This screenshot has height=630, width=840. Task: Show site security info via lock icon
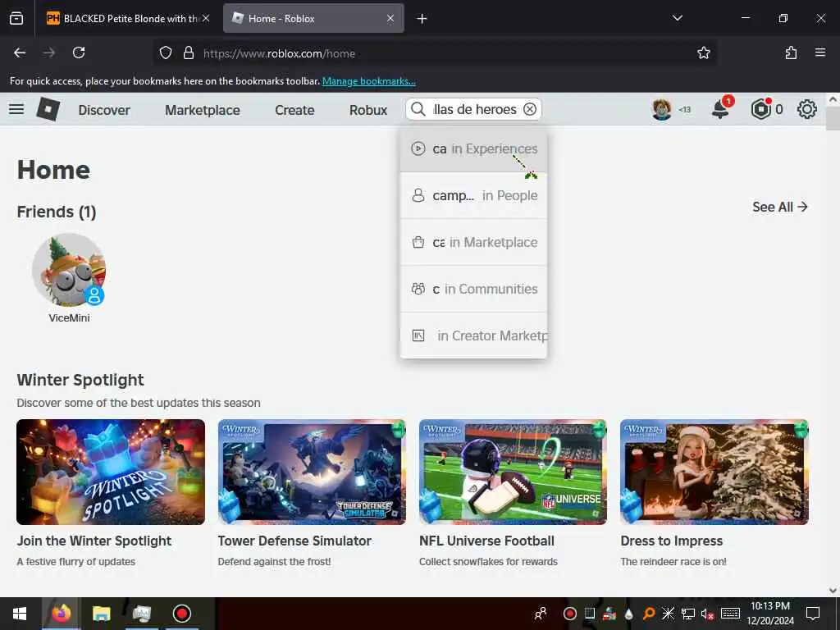(188, 53)
